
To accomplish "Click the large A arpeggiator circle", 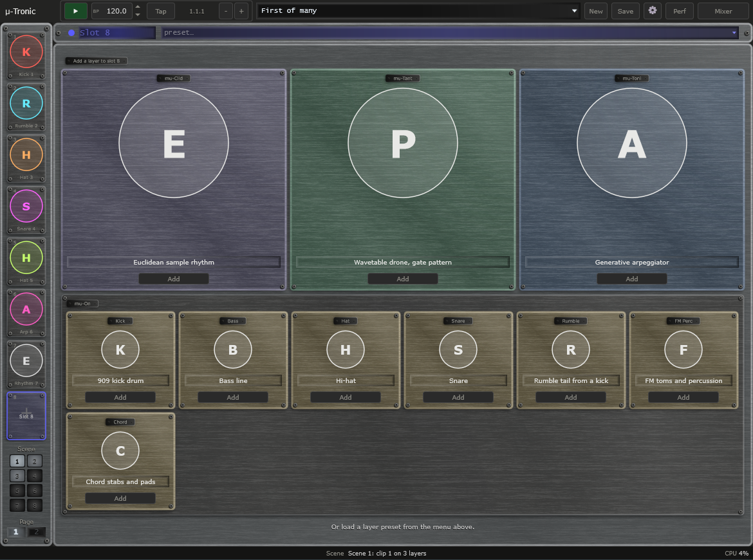I will [632, 143].
